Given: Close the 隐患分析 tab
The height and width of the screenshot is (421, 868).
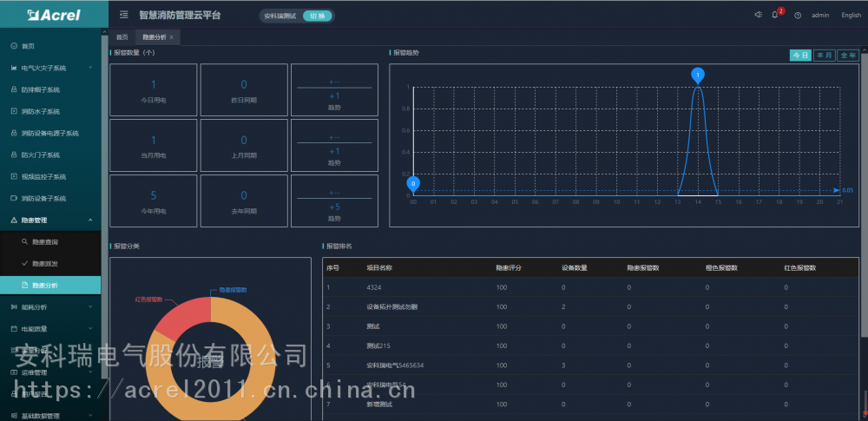Looking at the screenshot, I should [172, 37].
